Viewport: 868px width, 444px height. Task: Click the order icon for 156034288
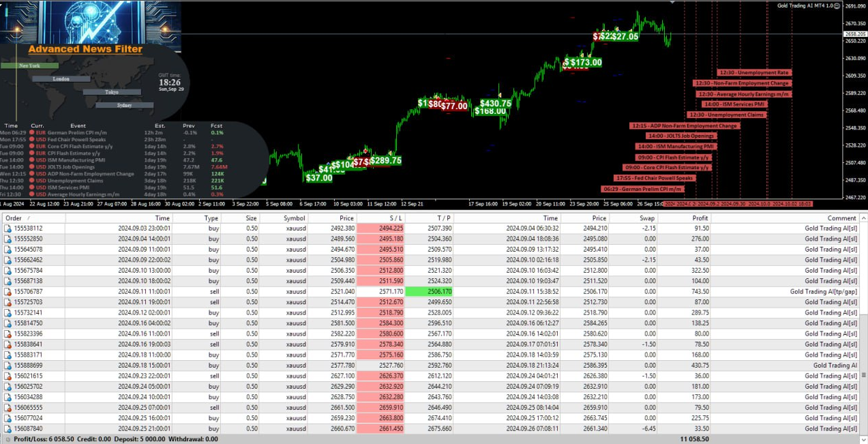point(8,397)
